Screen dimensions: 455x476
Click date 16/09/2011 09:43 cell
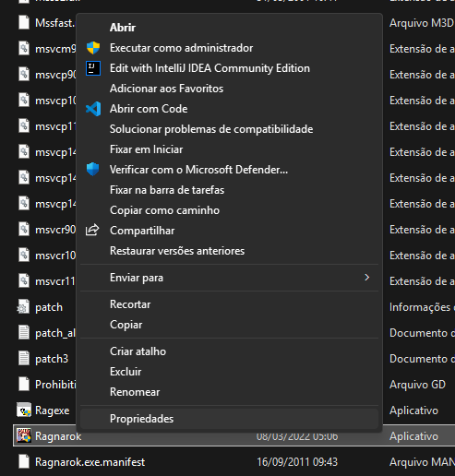[297, 462]
